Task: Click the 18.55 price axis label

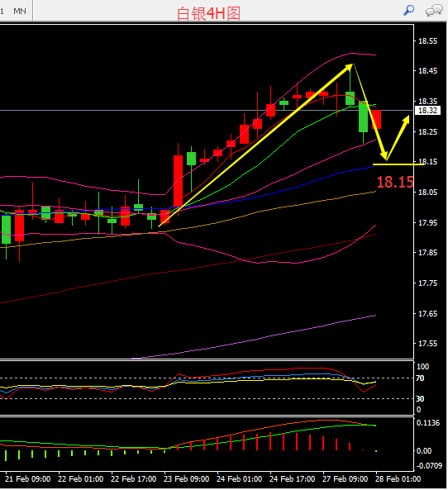Action: [x=427, y=41]
